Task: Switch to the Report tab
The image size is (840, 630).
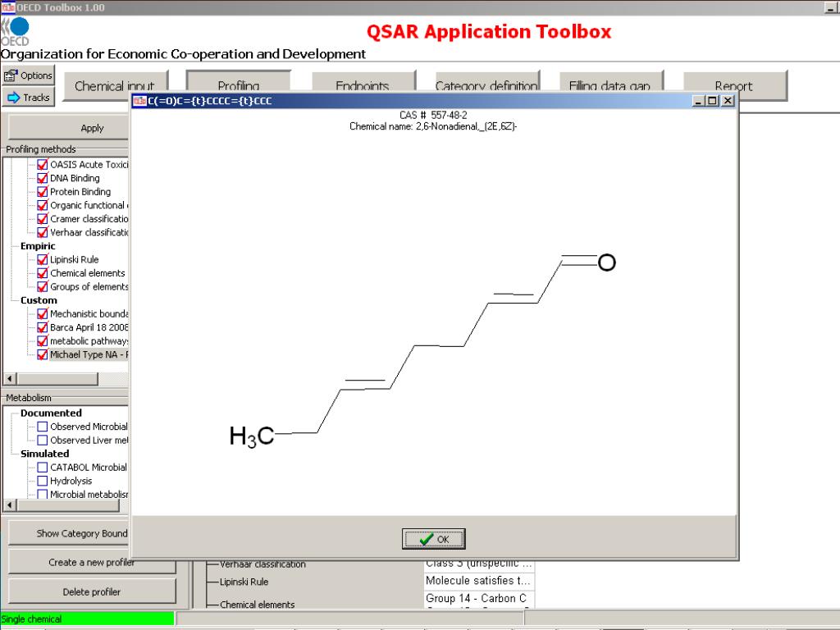Action: 734,85
